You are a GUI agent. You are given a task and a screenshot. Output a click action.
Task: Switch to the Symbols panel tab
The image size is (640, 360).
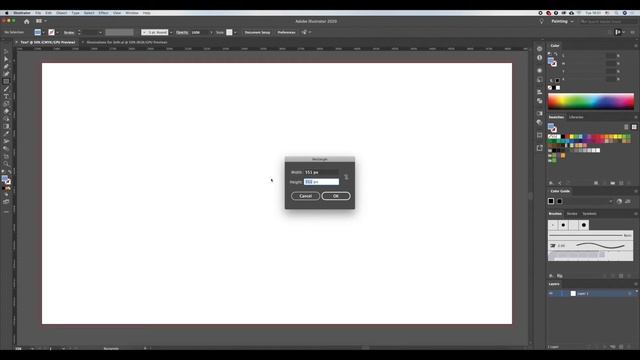589,213
